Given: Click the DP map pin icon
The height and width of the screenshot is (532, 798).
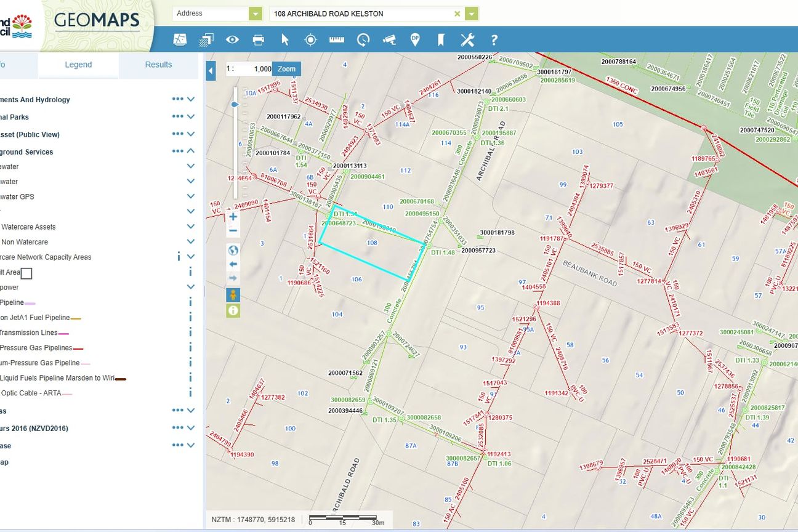Looking at the screenshot, I should (x=415, y=40).
